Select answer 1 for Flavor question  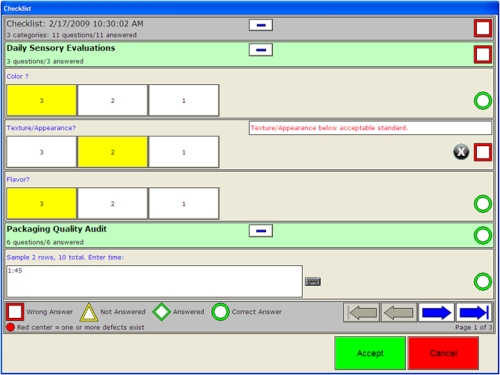tap(184, 203)
